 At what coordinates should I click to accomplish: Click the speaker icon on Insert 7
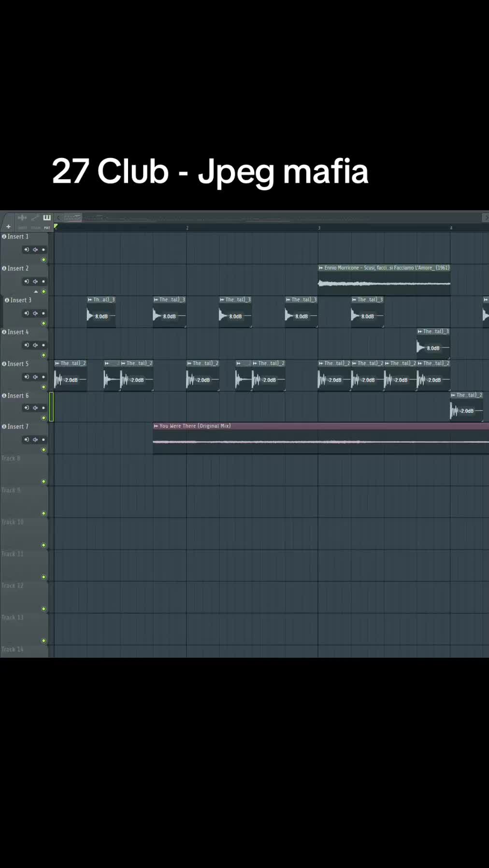[x=35, y=440]
